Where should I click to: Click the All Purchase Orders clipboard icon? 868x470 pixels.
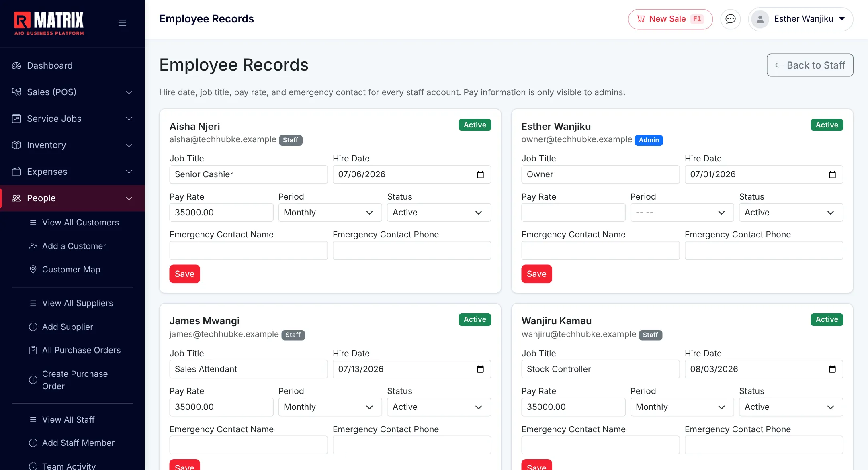pos(33,350)
